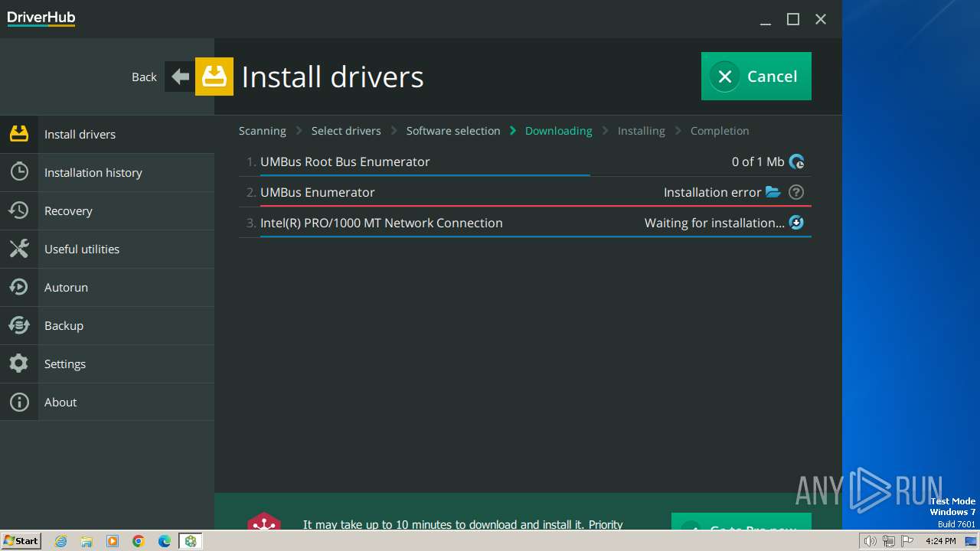Click the Start button
This screenshot has height=551, width=980.
21,541
